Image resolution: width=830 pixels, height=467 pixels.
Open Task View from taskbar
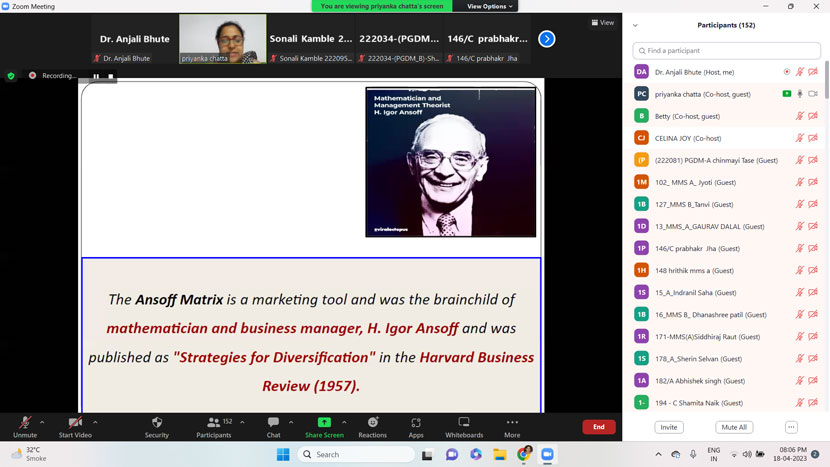[427, 454]
